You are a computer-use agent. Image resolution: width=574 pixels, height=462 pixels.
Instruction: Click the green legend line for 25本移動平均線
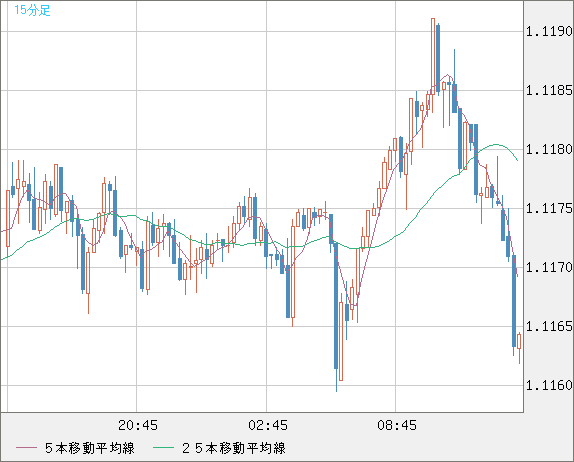click(163, 448)
